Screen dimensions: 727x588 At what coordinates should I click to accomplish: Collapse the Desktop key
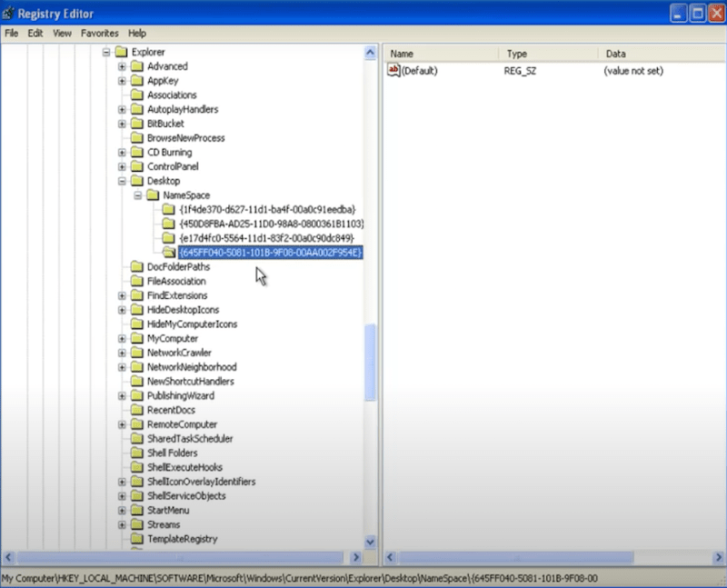122,181
